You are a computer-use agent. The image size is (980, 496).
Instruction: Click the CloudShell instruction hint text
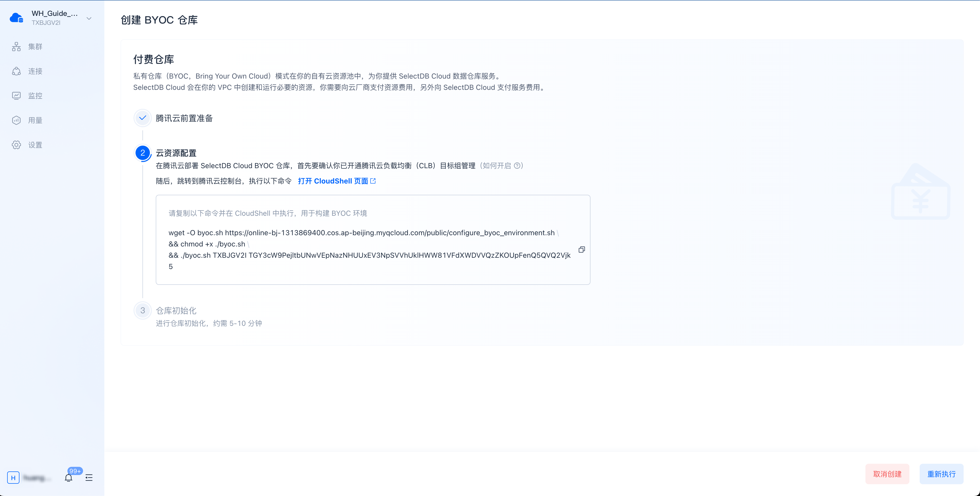pos(268,213)
